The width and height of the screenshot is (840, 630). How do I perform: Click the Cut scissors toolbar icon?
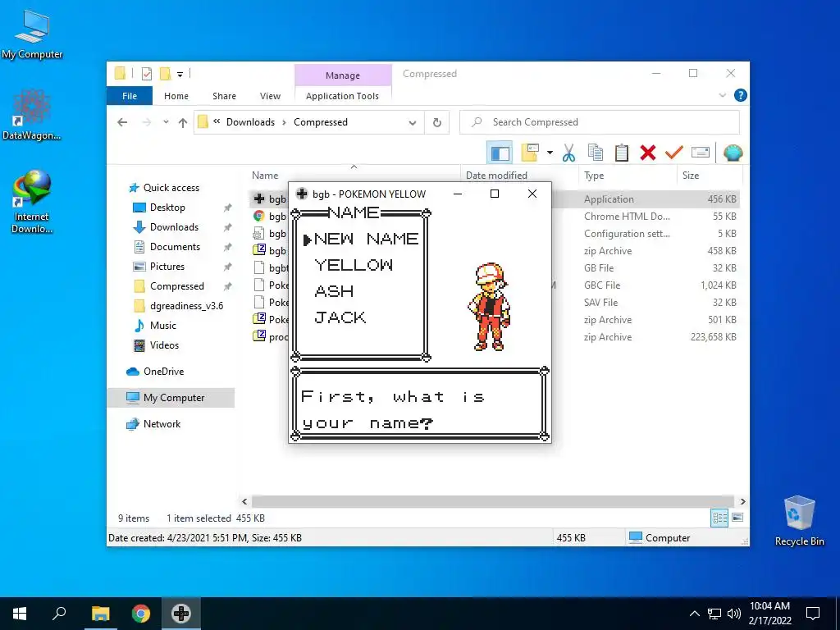(x=569, y=153)
